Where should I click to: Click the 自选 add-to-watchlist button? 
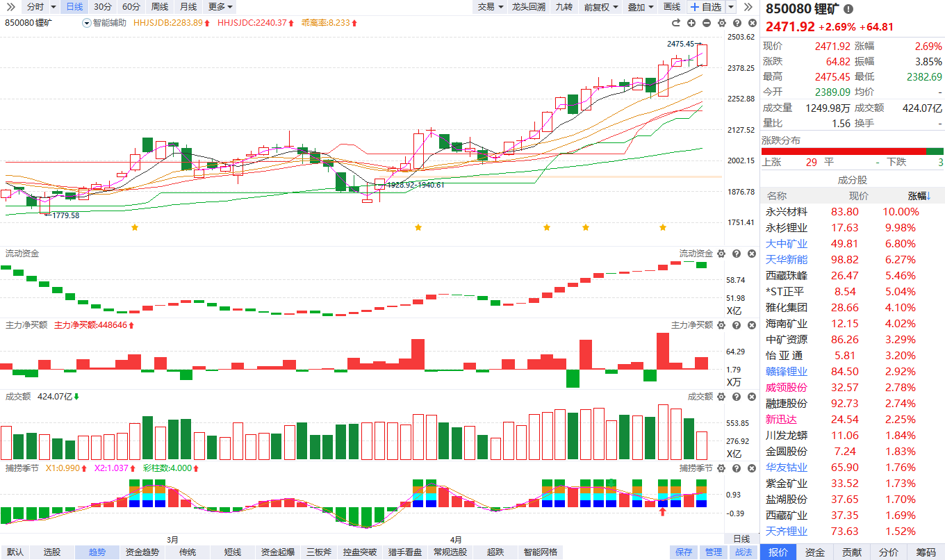pos(705,7)
